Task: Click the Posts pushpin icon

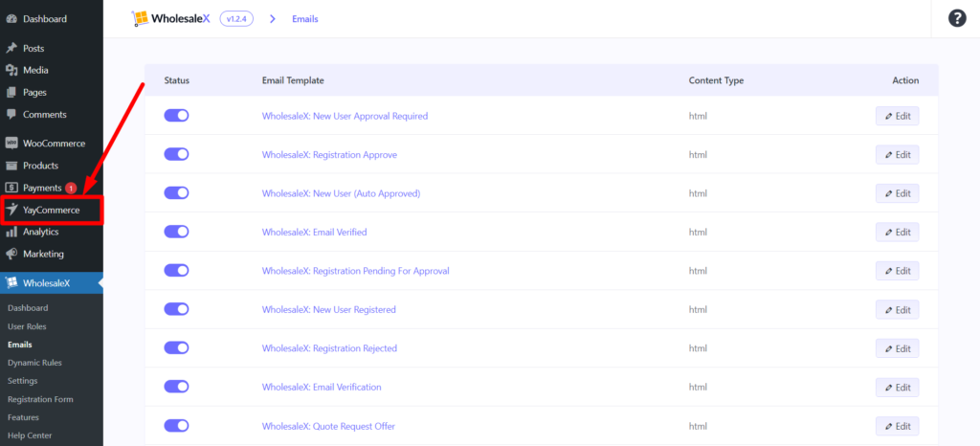Action: click(x=11, y=48)
